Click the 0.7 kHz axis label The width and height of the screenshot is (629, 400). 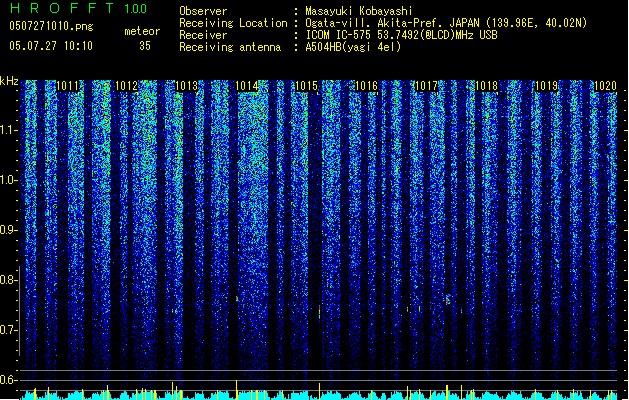coord(9,330)
